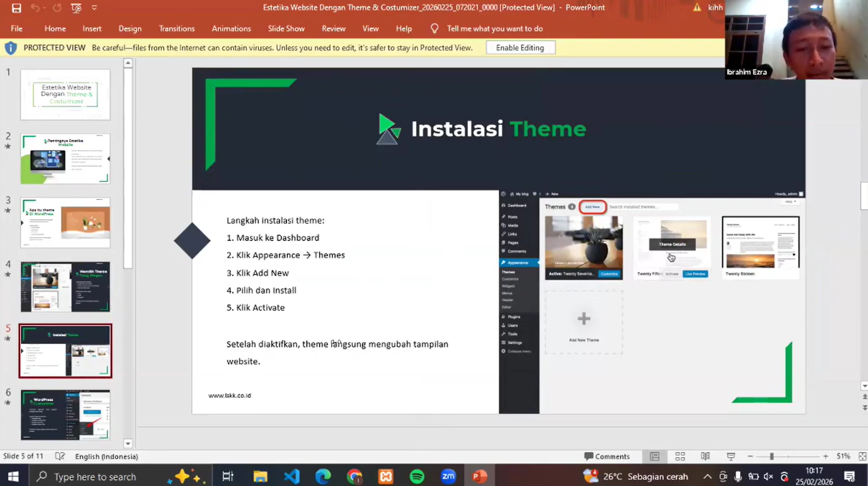This screenshot has width=868, height=486.
Task: Open the Slide Show ribbon tab
Action: (286, 28)
